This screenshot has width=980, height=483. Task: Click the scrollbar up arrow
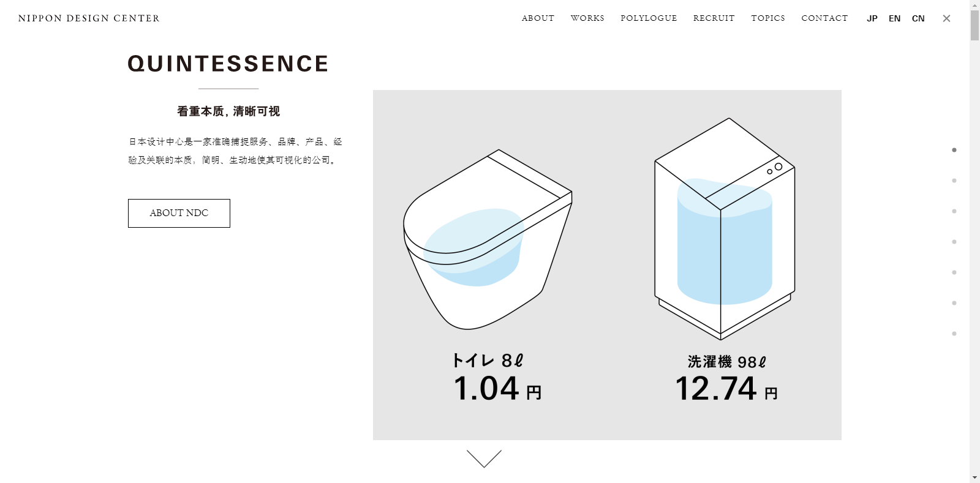tap(974, 4)
